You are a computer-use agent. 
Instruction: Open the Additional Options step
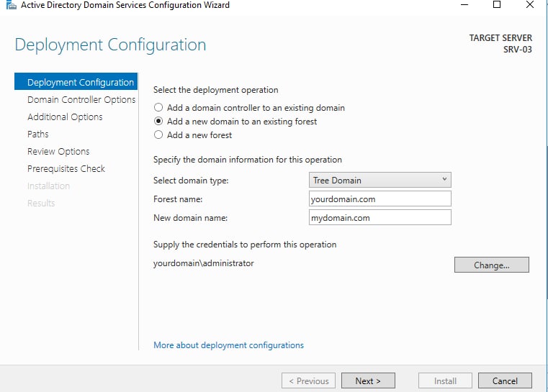tap(65, 117)
